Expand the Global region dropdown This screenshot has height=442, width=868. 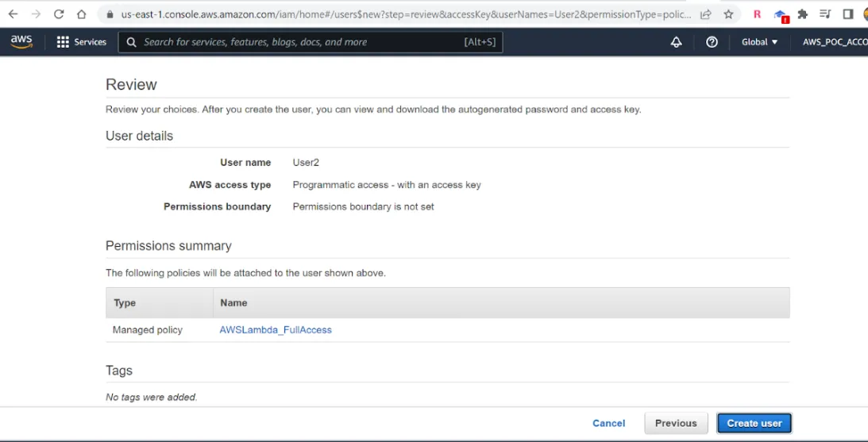759,42
